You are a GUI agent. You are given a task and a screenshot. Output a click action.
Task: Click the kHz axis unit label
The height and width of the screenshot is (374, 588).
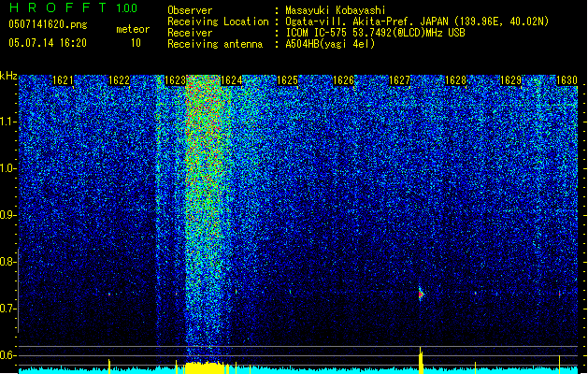coord(8,76)
